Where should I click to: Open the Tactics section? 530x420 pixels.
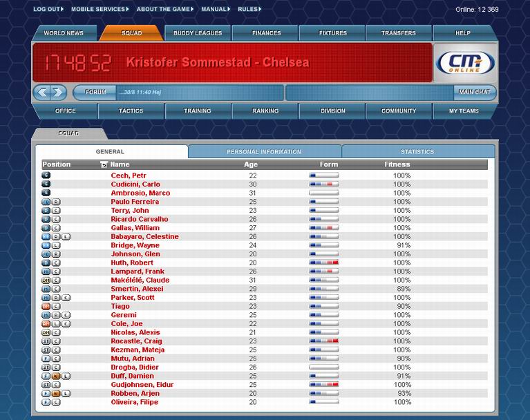131,111
